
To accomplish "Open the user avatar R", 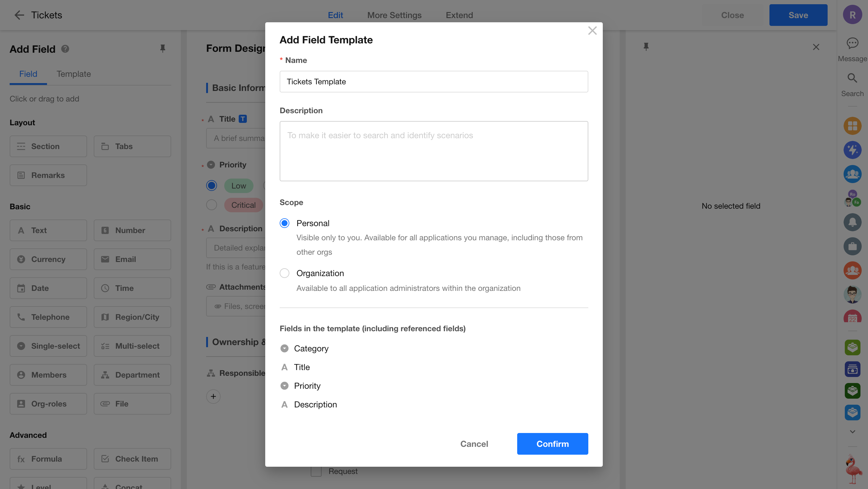I will (852, 15).
